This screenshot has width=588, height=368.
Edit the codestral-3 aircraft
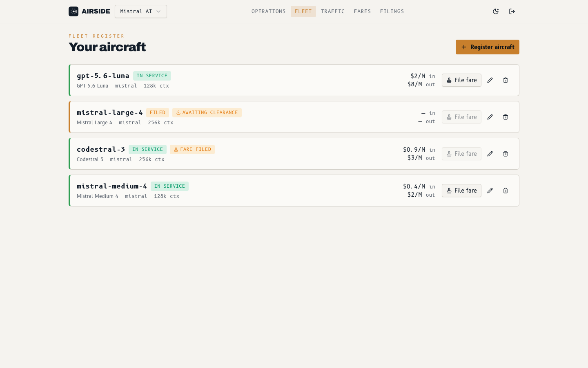(490, 154)
